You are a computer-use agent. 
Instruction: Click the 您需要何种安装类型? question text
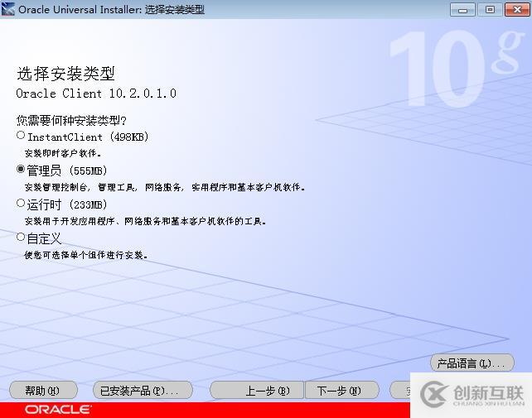(x=71, y=120)
